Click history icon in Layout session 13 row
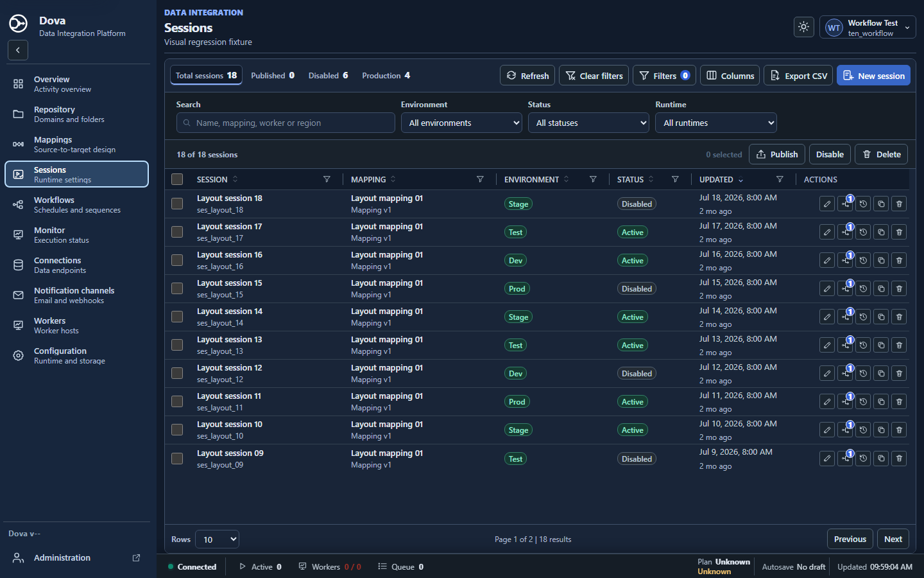 coord(864,346)
